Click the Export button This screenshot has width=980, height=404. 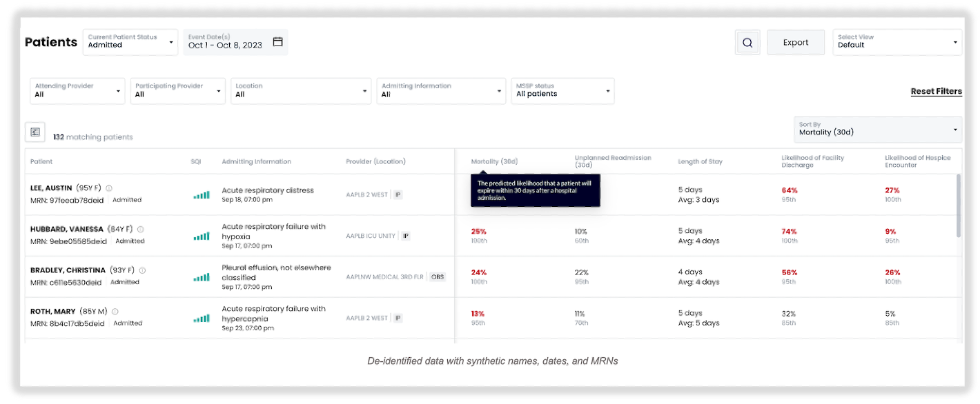[x=795, y=42]
